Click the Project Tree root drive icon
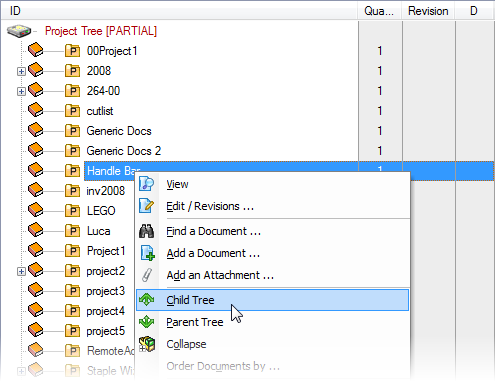Screen dimensions: 495x381 click(x=19, y=31)
